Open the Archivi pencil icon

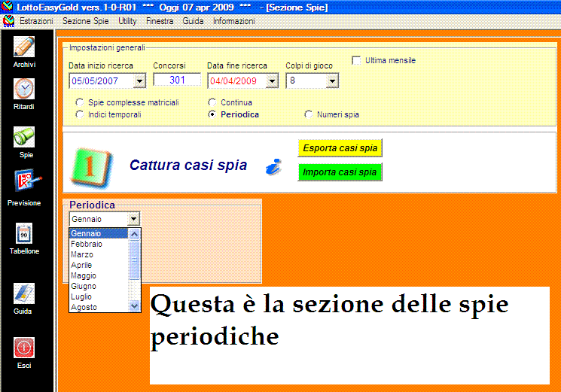coord(24,47)
